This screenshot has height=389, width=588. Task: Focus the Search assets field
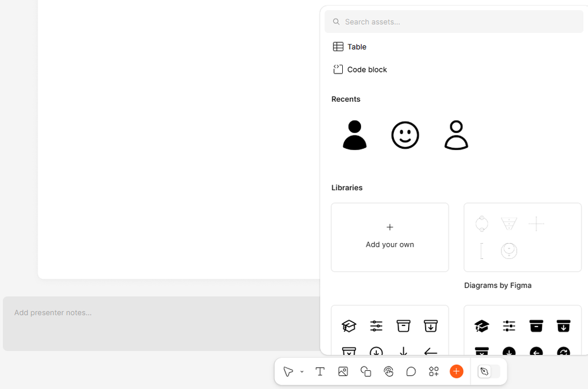454,22
